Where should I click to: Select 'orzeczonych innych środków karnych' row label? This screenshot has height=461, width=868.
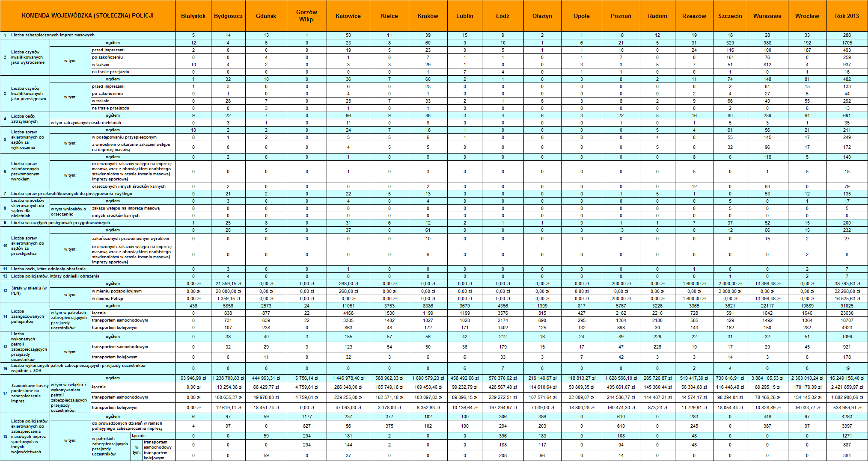[133, 186]
